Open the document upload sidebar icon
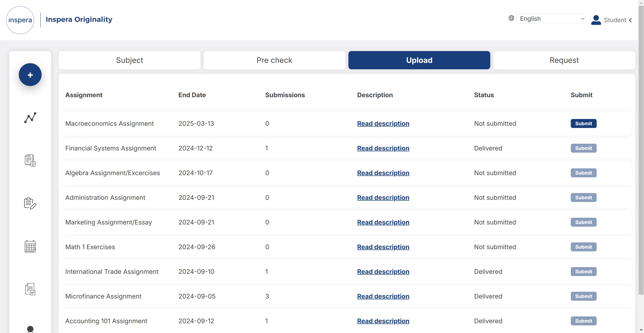This screenshot has height=333, width=644. (30, 160)
